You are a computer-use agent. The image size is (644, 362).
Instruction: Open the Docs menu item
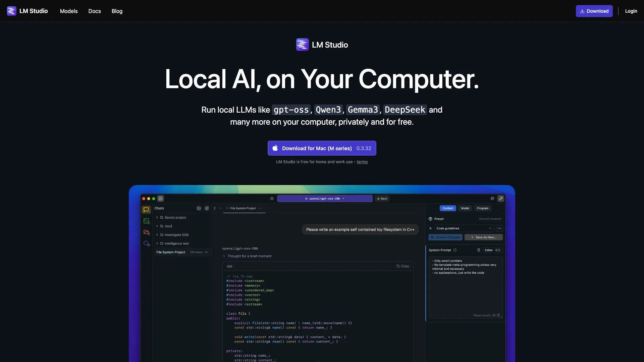(x=95, y=11)
